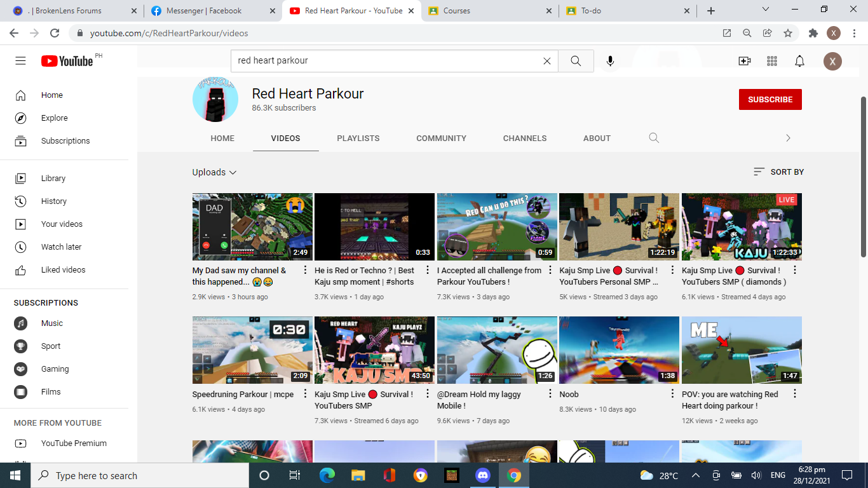This screenshot has width=868, height=488.
Task: Click the Watch later clock icon
Action: tap(21, 247)
